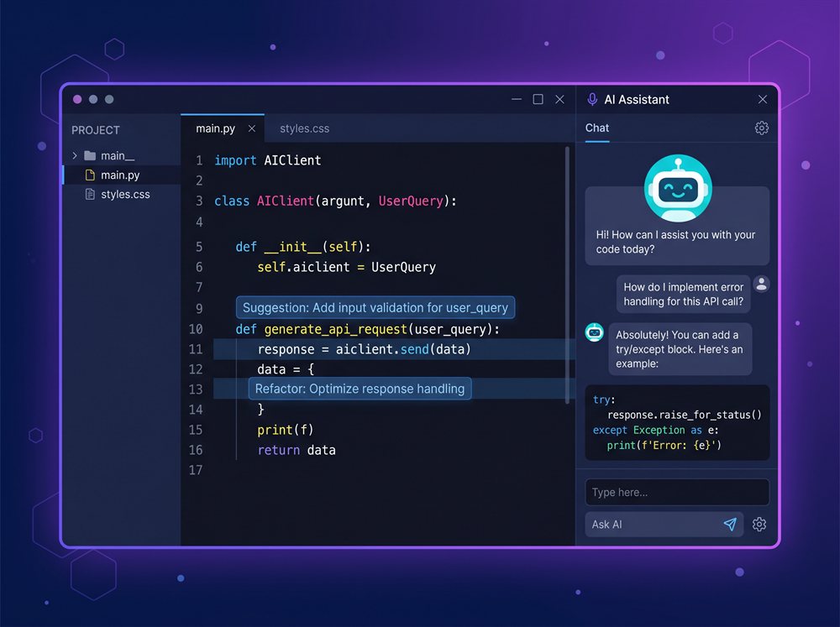Apply 'Add input validation for user_query' suggestion
The height and width of the screenshot is (627, 840).
(375, 308)
